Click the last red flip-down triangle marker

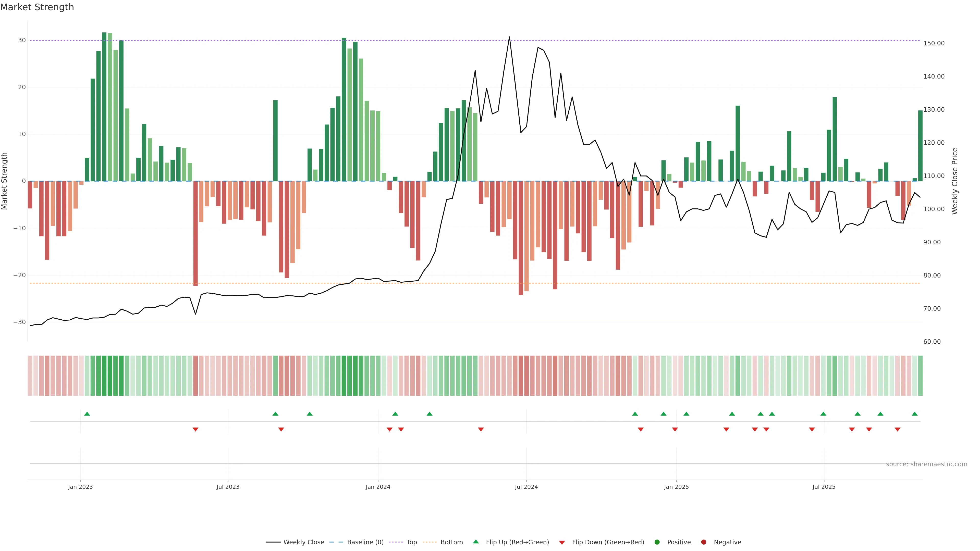(x=898, y=429)
